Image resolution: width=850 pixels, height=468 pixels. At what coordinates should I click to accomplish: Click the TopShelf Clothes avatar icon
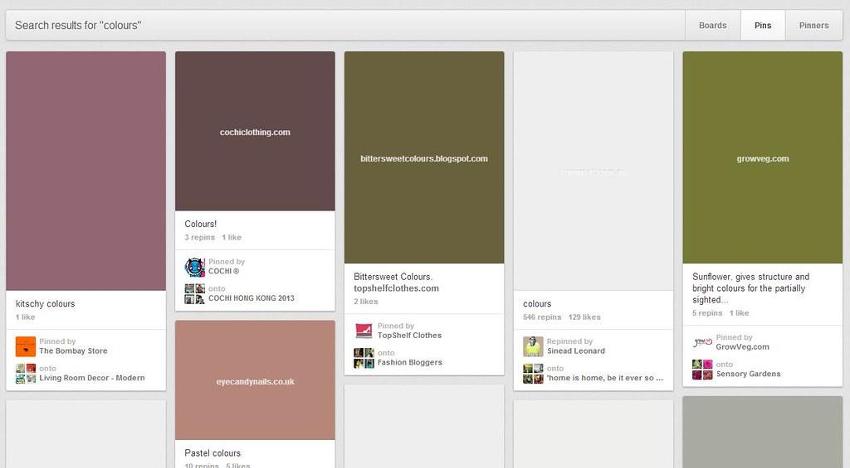[x=364, y=331]
